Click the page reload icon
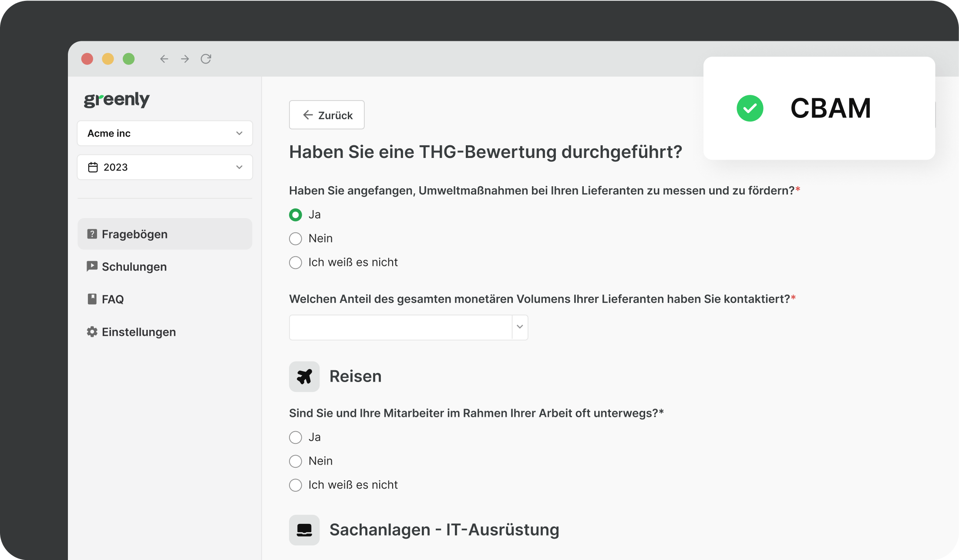 [206, 59]
